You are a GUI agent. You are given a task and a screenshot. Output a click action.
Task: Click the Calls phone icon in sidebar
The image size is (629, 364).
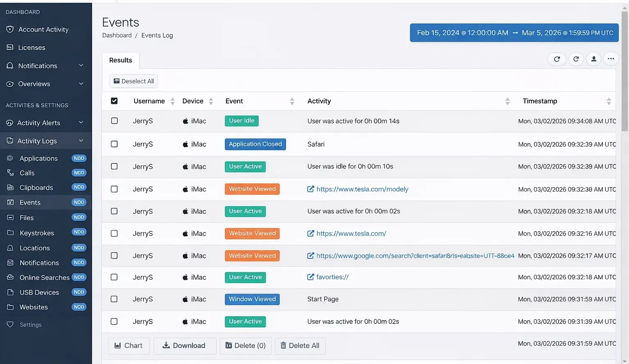pos(10,173)
